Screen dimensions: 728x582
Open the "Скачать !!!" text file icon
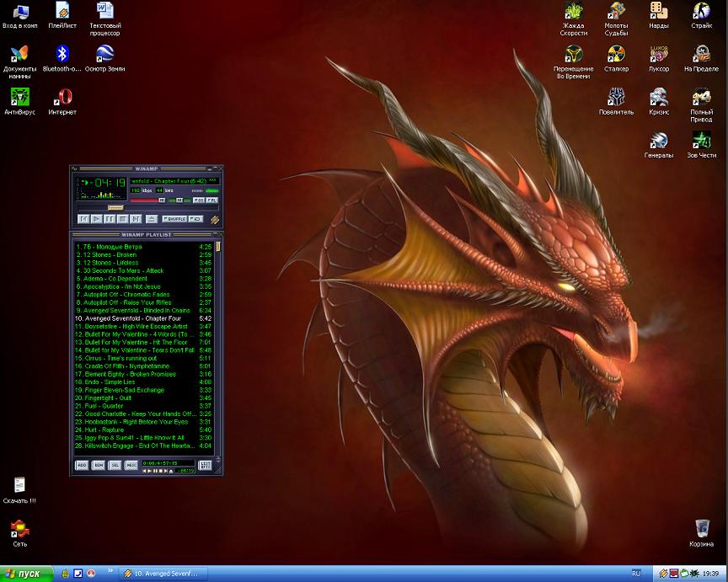pyautogui.click(x=19, y=490)
